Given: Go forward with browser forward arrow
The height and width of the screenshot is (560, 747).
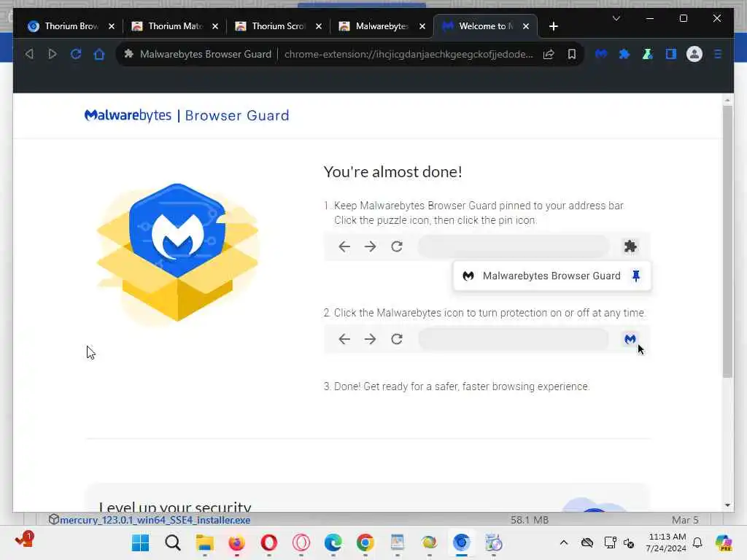Looking at the screenshot, I should [x=53, y=54].
